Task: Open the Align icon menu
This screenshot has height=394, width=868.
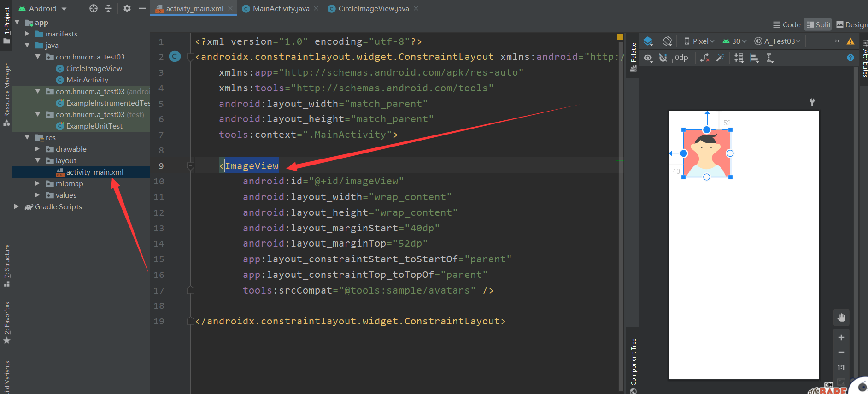Action: coord(754,58)
